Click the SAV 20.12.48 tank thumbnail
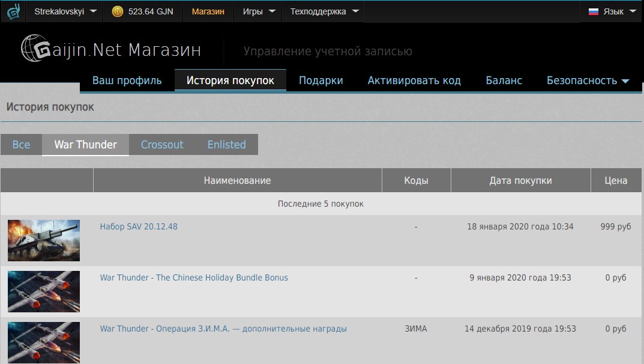The image size is (644, 364). (44, 240)
